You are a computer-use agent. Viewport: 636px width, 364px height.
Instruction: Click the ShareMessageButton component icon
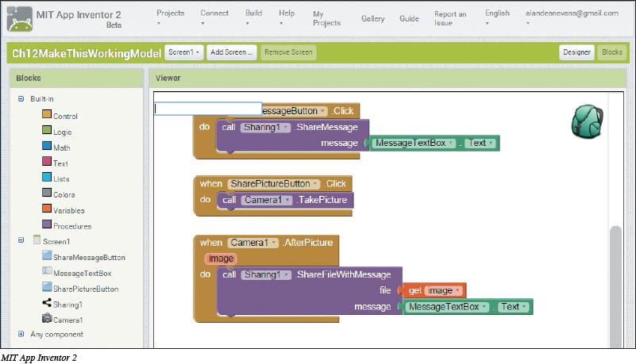click(x=47, y=255)
